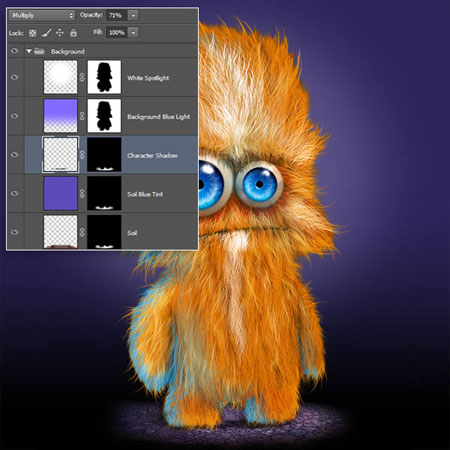Select the Background group name
The height and width of the screenshot is (450, 450).
point(68,52)
